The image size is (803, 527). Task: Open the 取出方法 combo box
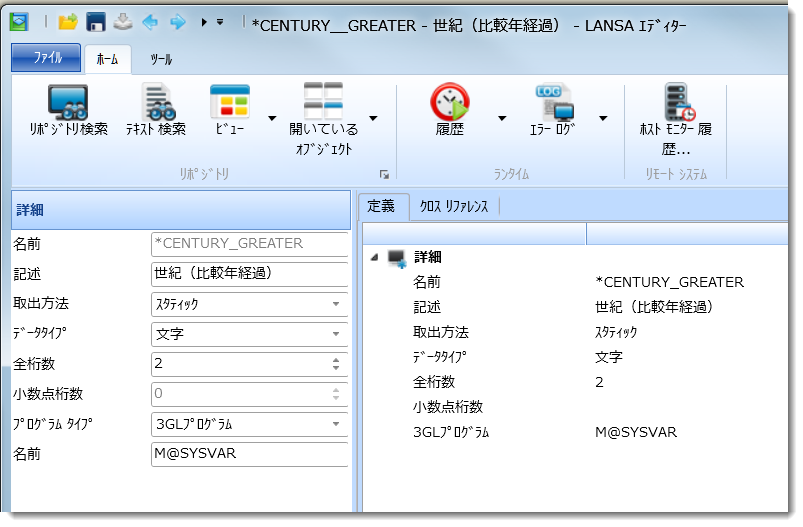250,304
